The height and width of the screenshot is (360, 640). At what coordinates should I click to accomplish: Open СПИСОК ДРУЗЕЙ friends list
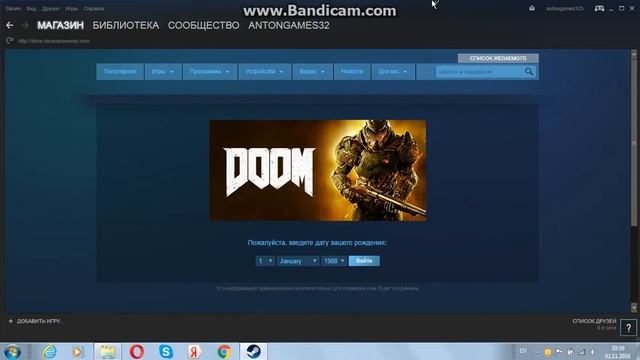point(594,321)
